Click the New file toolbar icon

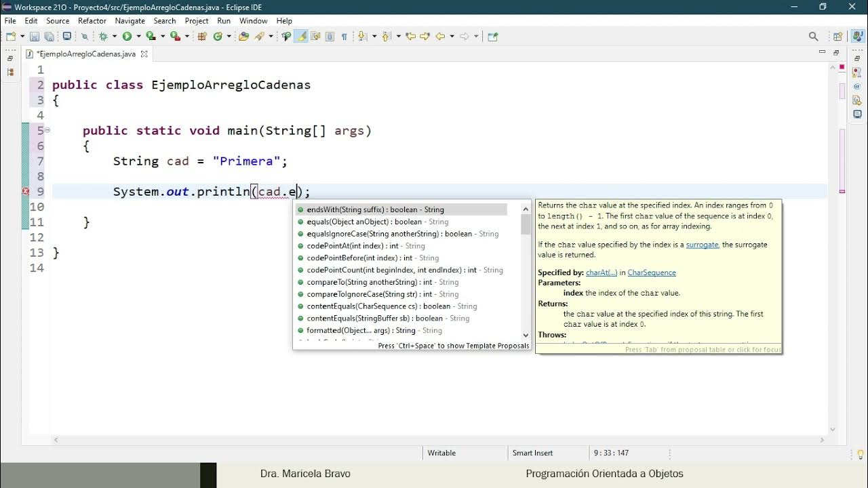coord(12,37)
